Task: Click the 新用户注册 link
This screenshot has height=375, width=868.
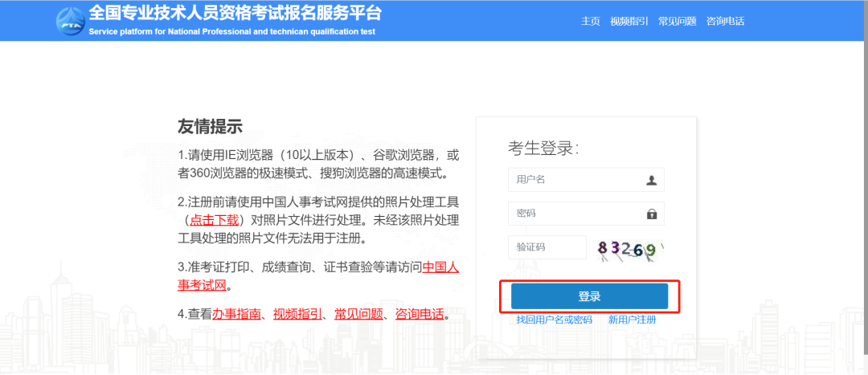Action: click(x=632, y=320)
